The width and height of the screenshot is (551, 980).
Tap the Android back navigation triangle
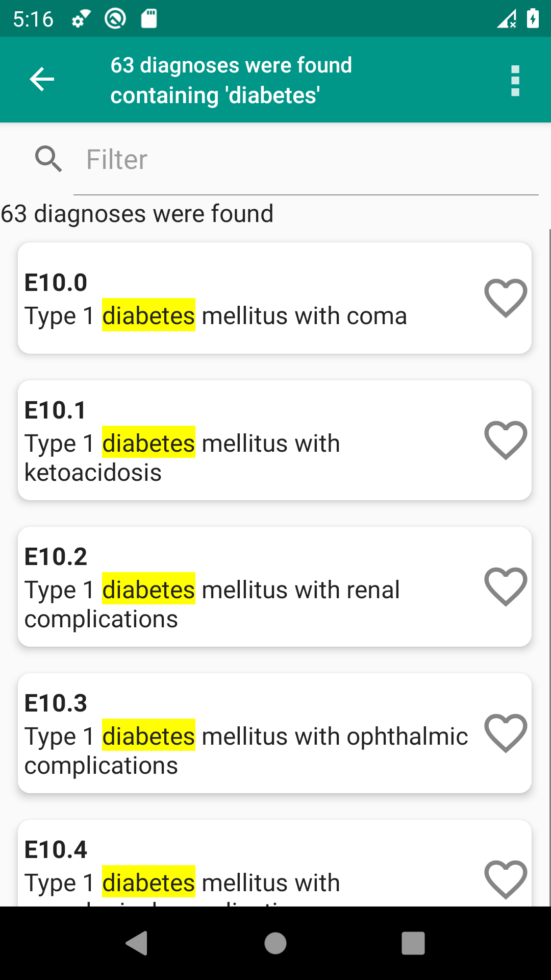(x=137, y=943)
